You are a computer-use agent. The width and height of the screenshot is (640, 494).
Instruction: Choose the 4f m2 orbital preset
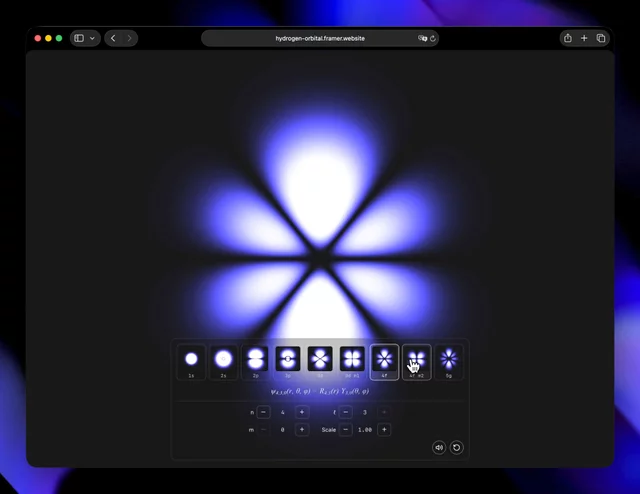tap(417, 362)
